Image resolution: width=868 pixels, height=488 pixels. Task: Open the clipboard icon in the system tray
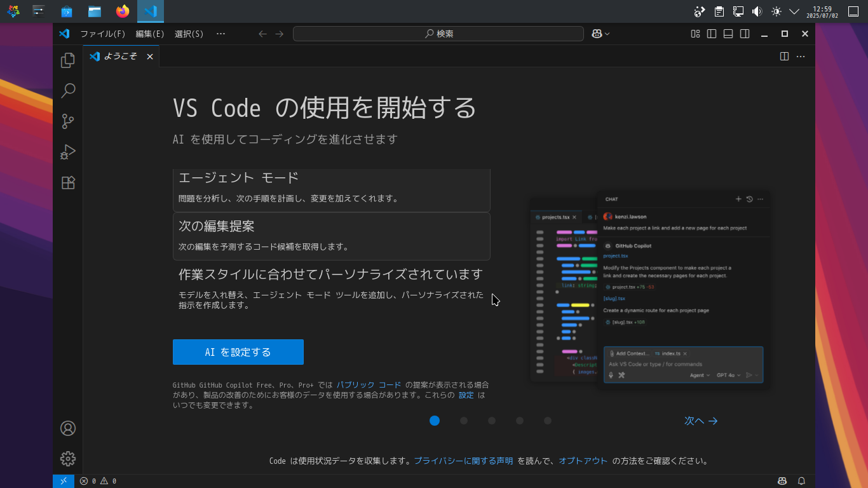click(719, 11)
